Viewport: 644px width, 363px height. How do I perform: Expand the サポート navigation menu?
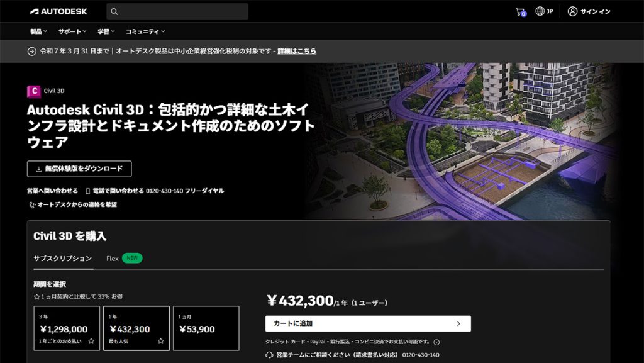72,31
